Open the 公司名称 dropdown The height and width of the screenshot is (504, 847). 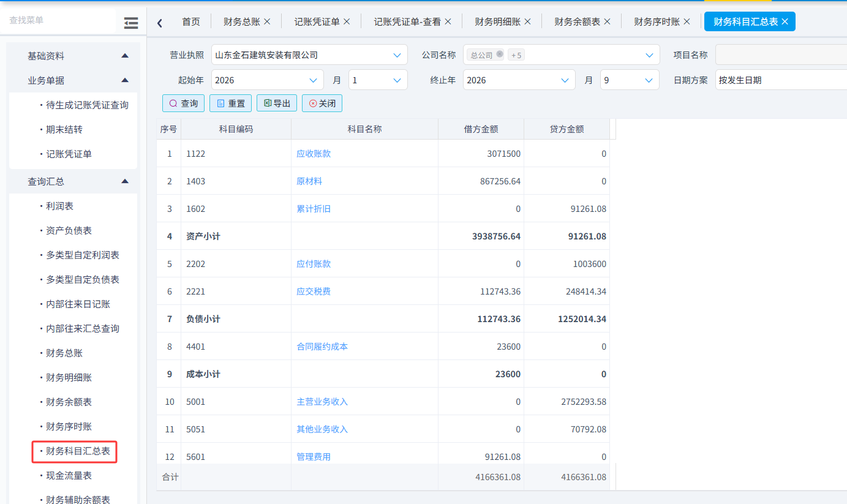[x=561, y=55]
